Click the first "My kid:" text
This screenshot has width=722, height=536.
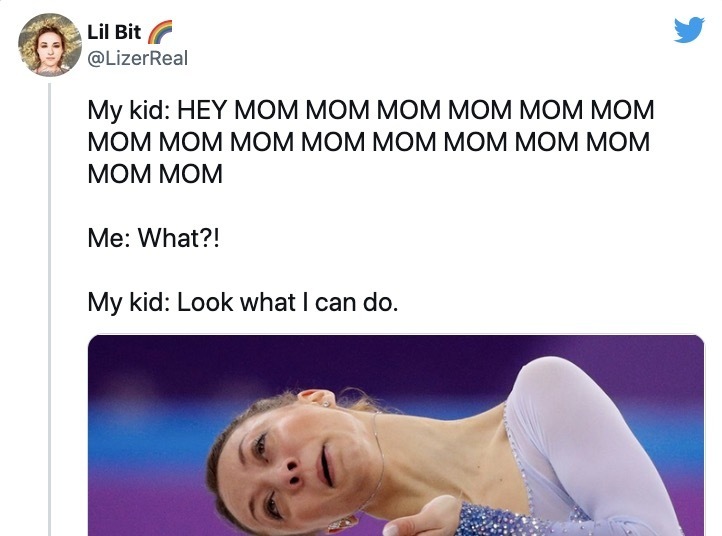[128, 111]
